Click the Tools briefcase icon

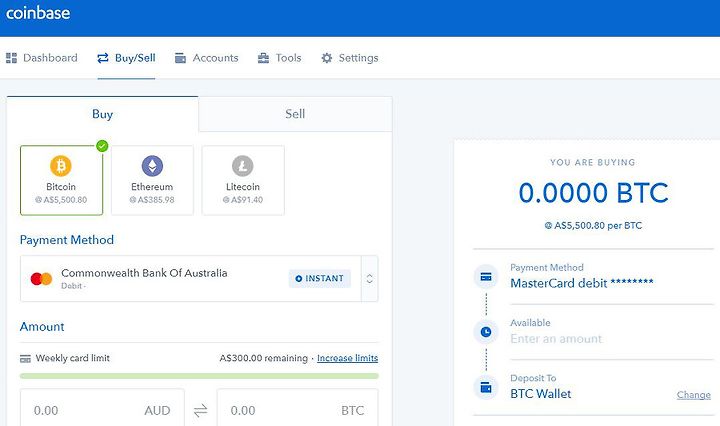click(263, 58)
